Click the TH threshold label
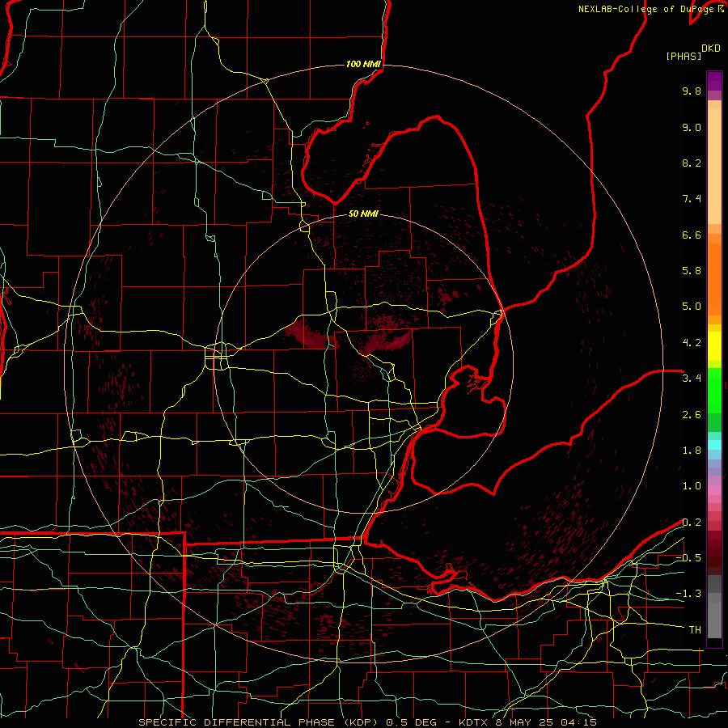728x728 pixels. click(695, 630)
